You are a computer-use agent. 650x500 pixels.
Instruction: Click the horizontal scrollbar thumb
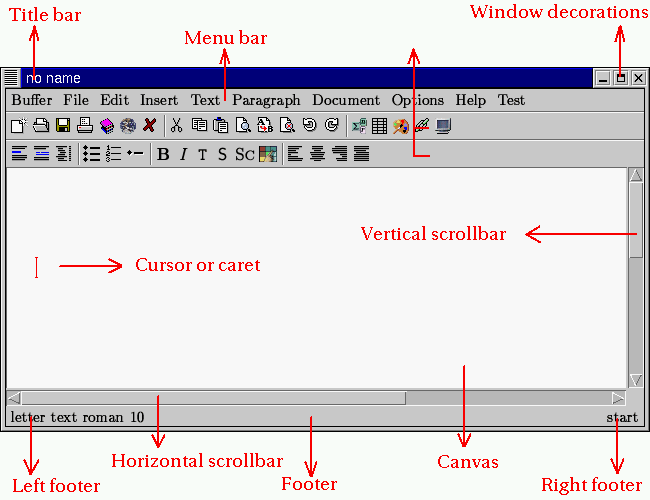click(x=213, y=398)
